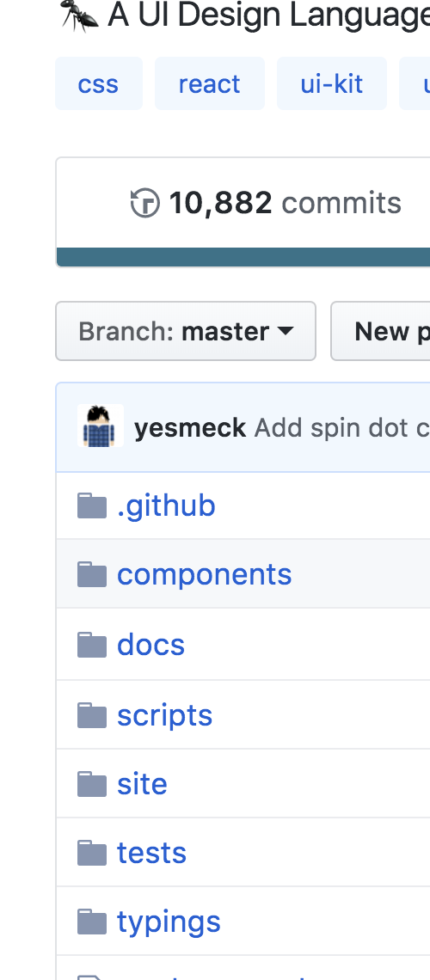Click the Branch dropdown caret arrow
This screenshot has height=980, width=430.
coord(285,331)
